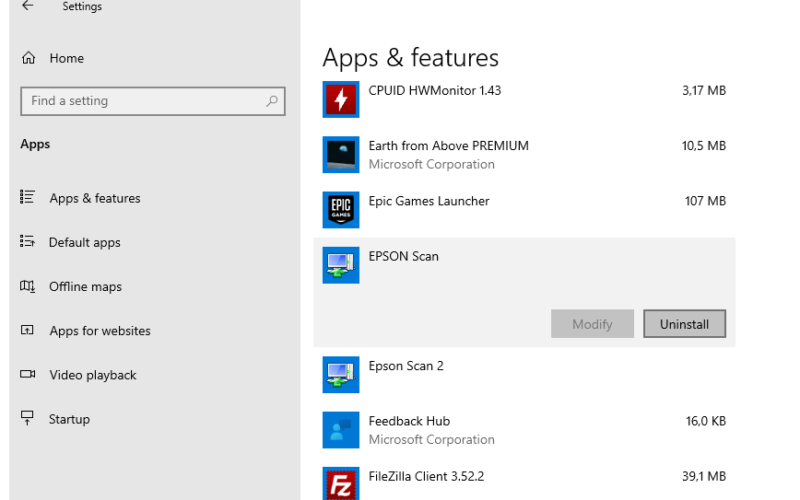Select CPUID HWMonitor 1.43 entry
Viewport: 800px width, 500px height.
tap(524, 99)
